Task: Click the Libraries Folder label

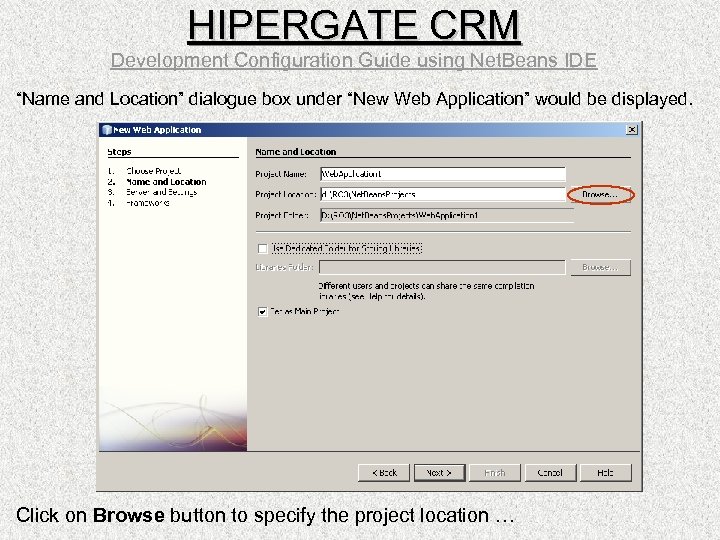Action: point(284,267)
